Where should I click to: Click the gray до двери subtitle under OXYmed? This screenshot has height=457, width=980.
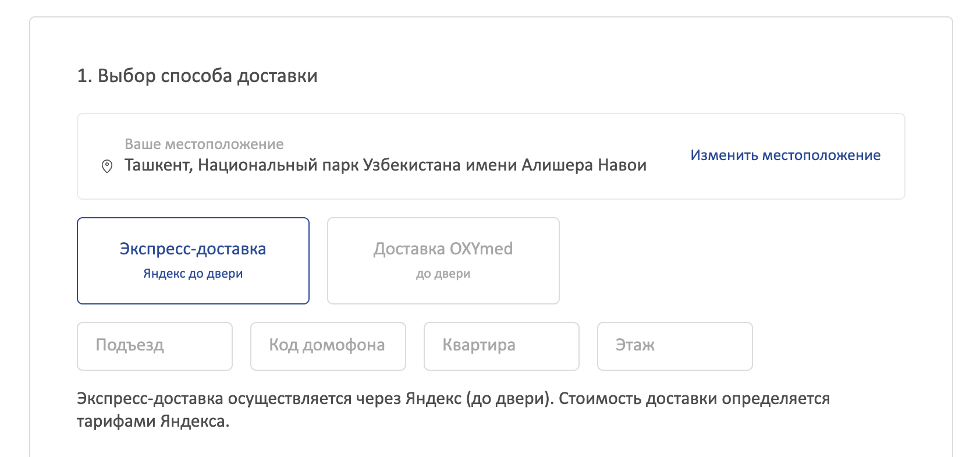click(x=443, y=274)
